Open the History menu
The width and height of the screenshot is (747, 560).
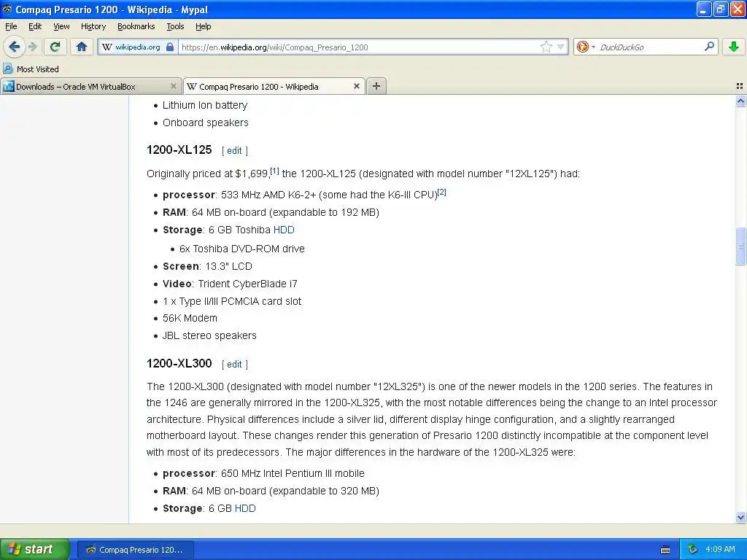pos(93,27)
